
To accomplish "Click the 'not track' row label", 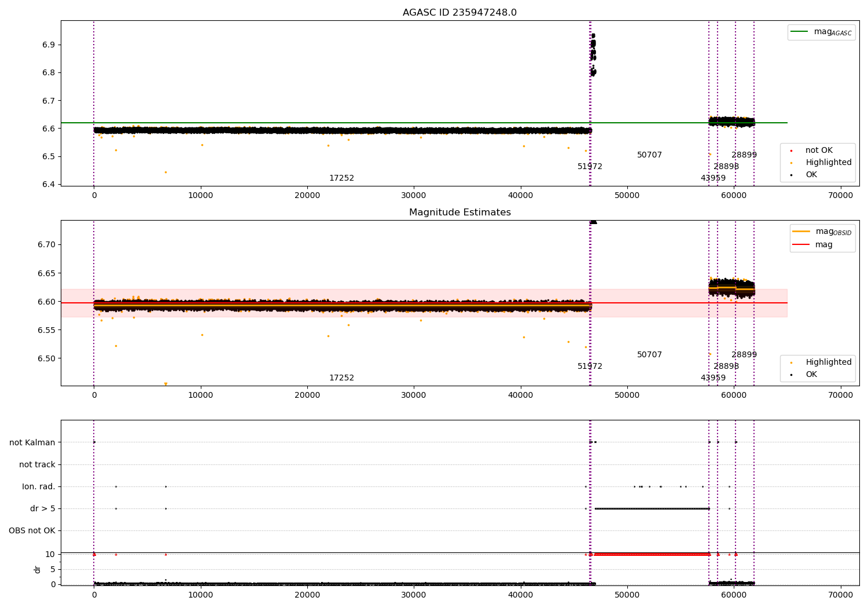I will [x=37, y=464].
